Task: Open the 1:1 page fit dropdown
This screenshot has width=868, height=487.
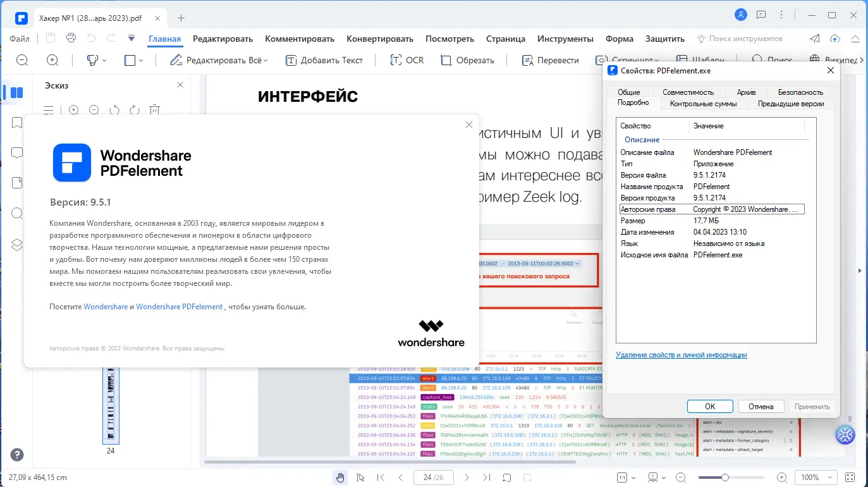Action: coord(627,478)
